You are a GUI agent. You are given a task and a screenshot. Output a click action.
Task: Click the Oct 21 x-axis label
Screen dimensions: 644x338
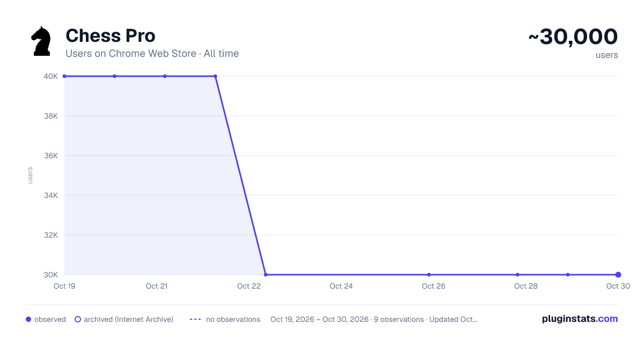click(157, 286)
